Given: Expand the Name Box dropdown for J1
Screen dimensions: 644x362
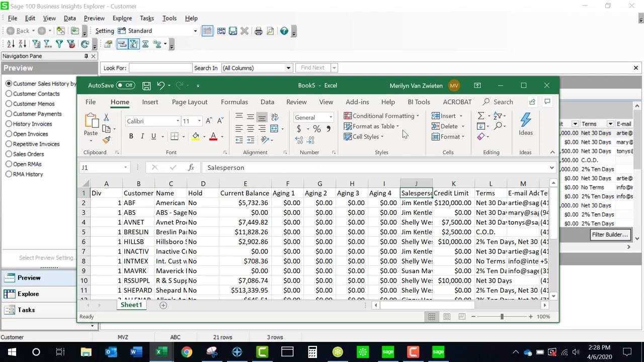Looking at the screenshot, I should click(x=125, y=167).
